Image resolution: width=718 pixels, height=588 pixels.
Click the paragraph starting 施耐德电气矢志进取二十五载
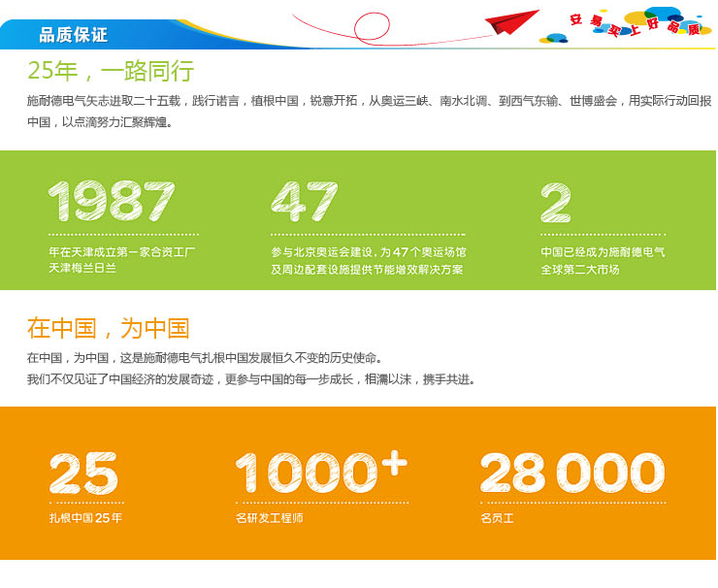(369, 112)
